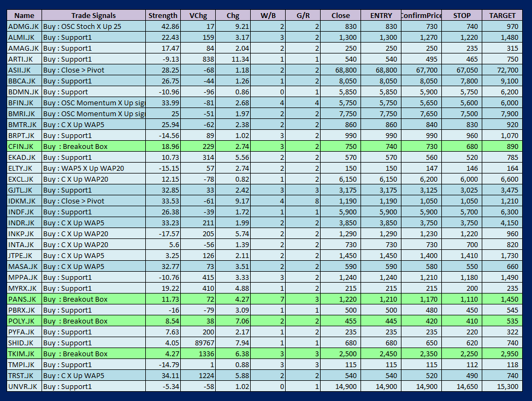The height and width of the screenshot is (401, 532).
Task: Select the BFIN.JK name cell
Action: [25, 103]
